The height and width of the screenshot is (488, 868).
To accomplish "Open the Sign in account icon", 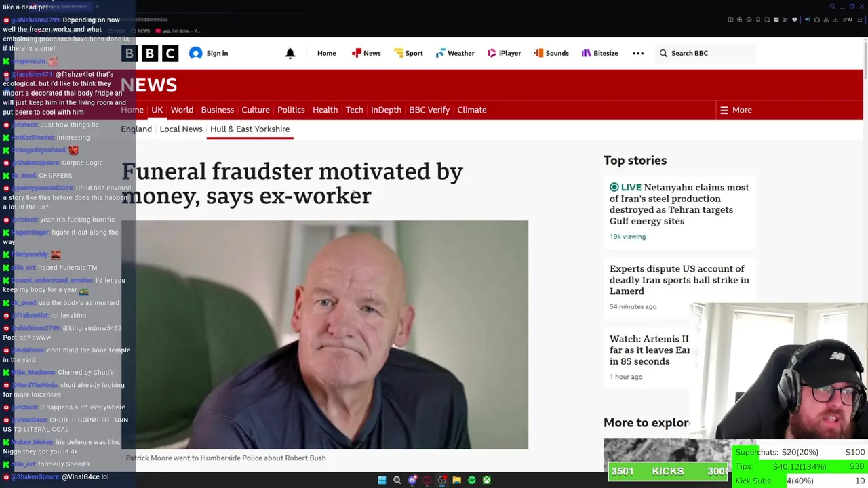I will 195,53.
